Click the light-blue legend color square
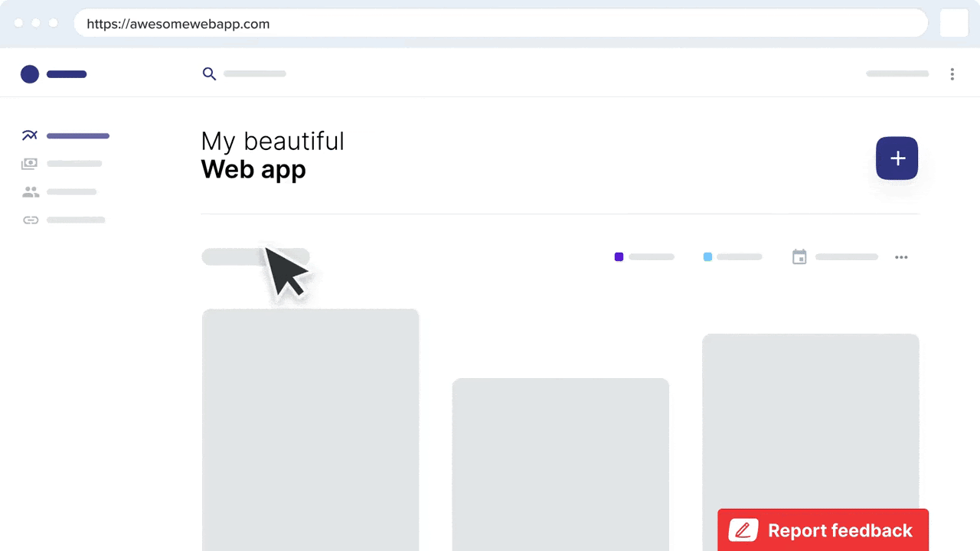 click(707, 257)
